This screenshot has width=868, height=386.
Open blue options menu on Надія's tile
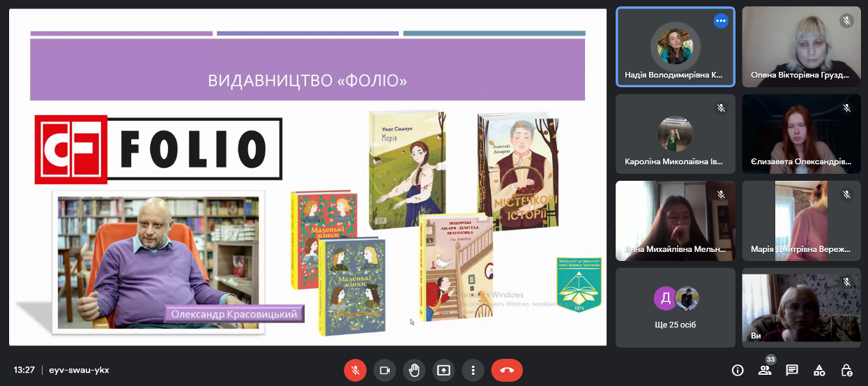tap(721, 21)
